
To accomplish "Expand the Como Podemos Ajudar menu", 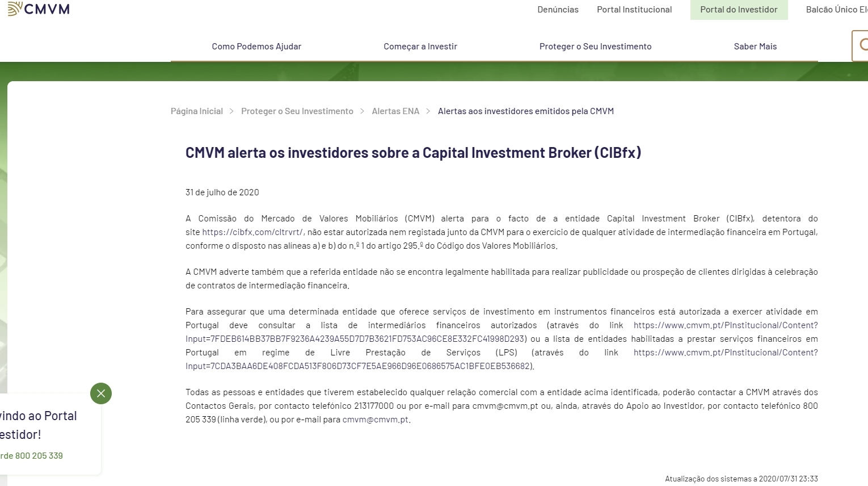I will click(256, 47).
